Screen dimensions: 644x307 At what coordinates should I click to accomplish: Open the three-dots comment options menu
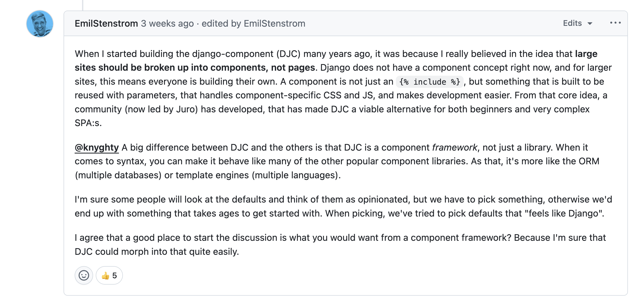[x=615, y=23]
